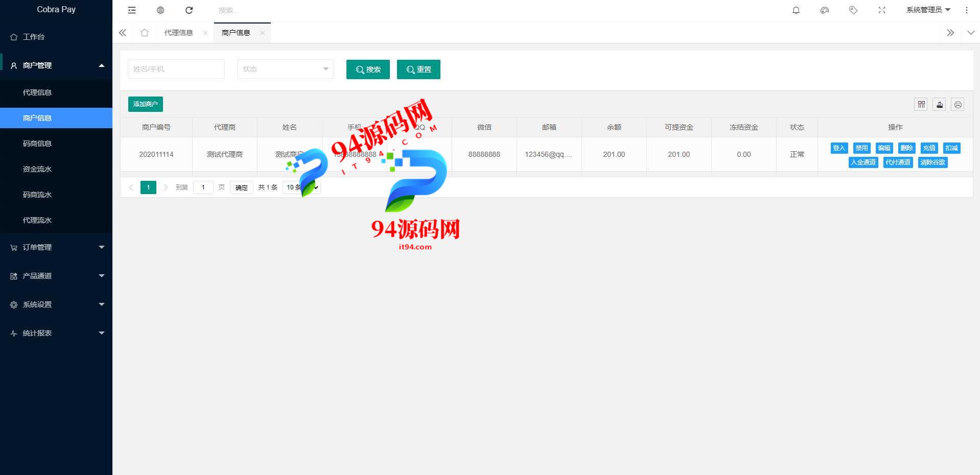Click the 冻结资金 value 0.00
This screenshot has width=980, height=475.
point(744,154)
